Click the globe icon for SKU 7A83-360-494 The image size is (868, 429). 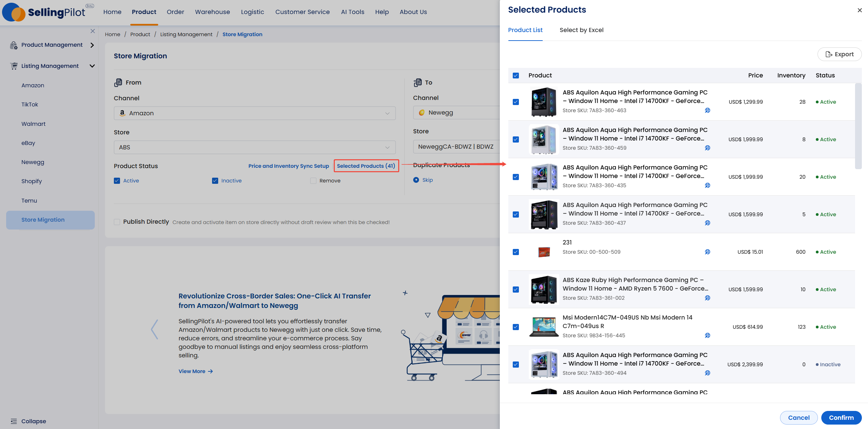click(x=707, y=373)
